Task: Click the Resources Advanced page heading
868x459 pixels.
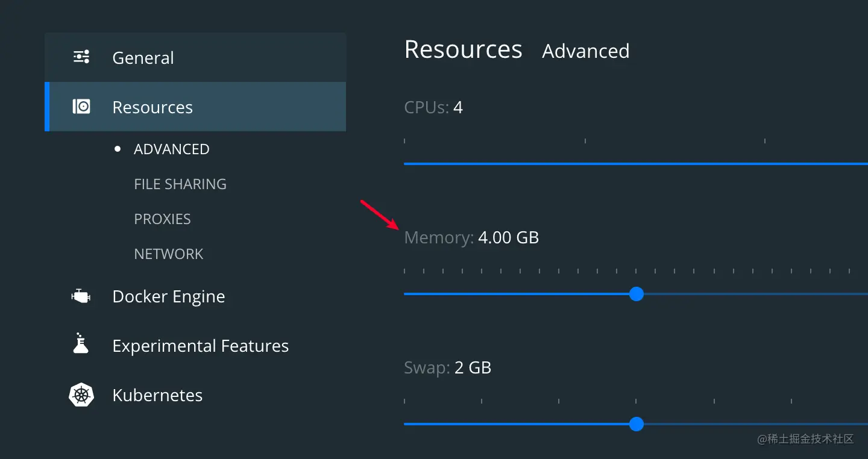Action: tap(517, 50)
